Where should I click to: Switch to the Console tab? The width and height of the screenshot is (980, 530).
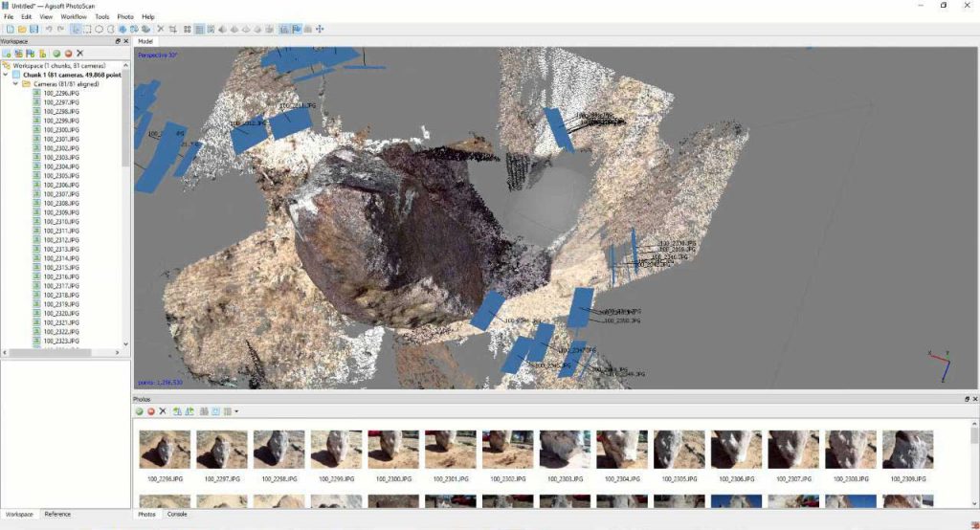[177, 514]
